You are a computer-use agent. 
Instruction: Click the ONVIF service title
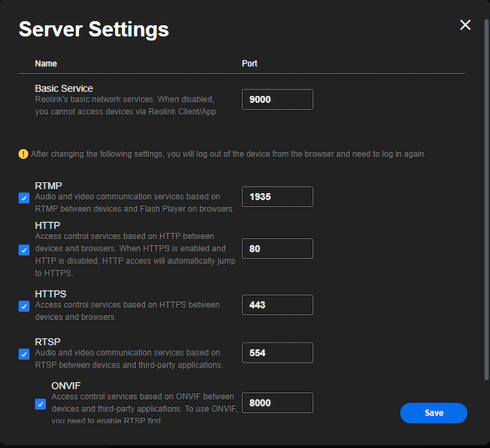(x=66, y=386)
